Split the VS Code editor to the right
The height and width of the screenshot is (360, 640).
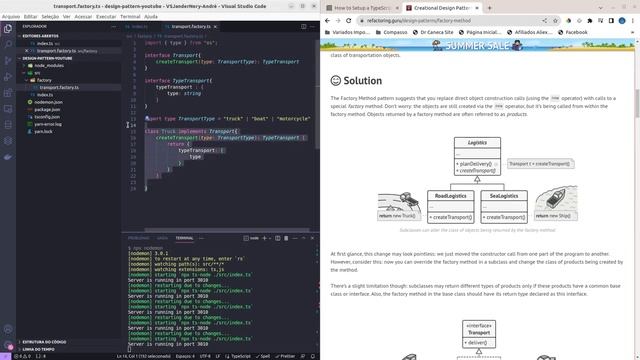pos(303,27)
